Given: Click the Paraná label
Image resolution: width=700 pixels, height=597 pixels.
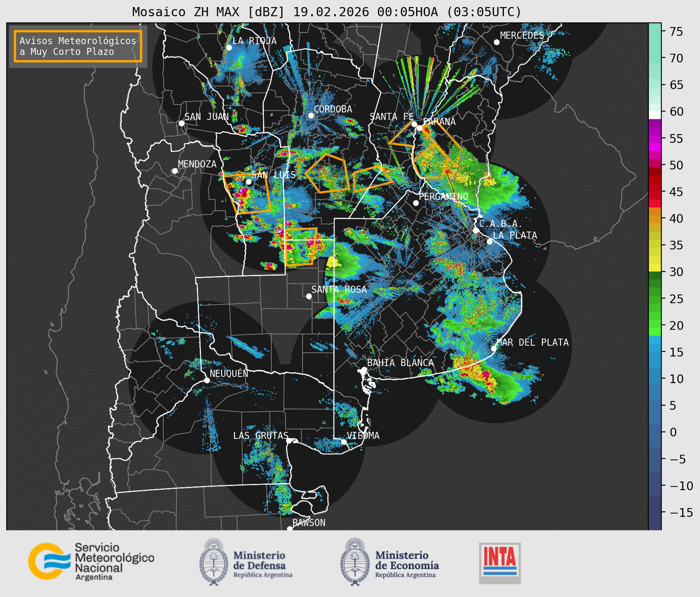Looking at the screenshot, I should (x=439, y=122).
